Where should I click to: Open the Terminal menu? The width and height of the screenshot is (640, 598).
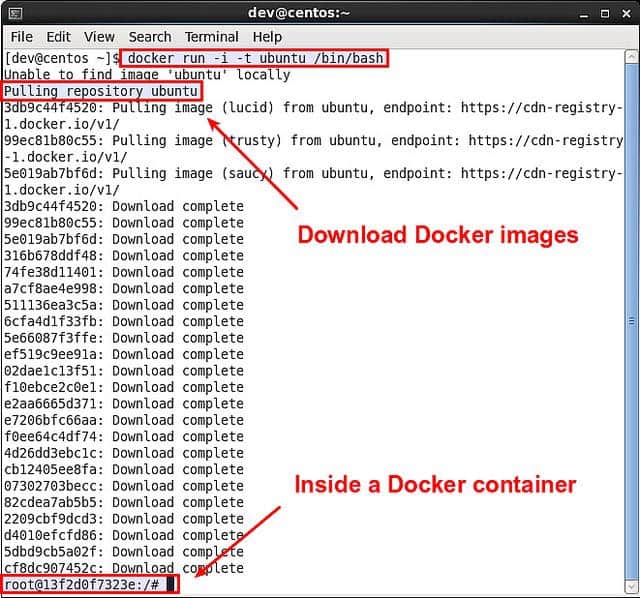pyautogui.click(x=211, y=37)
